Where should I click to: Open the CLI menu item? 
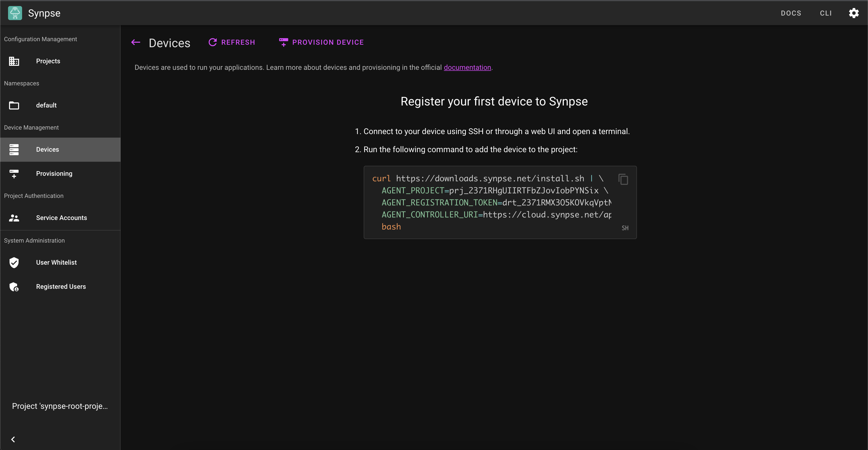826,13
